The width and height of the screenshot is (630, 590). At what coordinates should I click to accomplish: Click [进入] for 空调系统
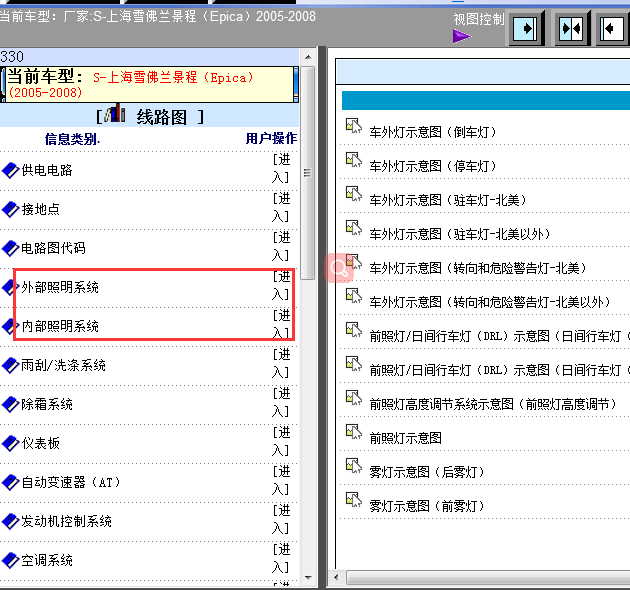(x=281, y=558)
